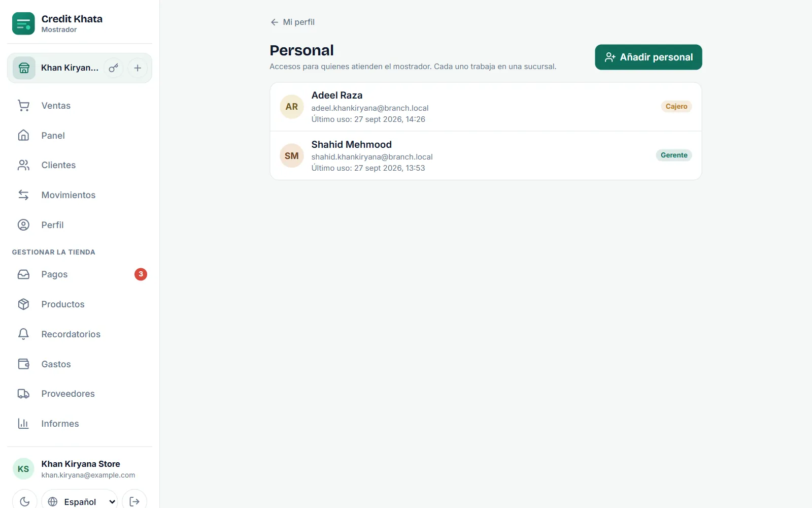Viewport: 812px width, 508px height.
Task: Go to Clientes section
Action: click(80, 165)
